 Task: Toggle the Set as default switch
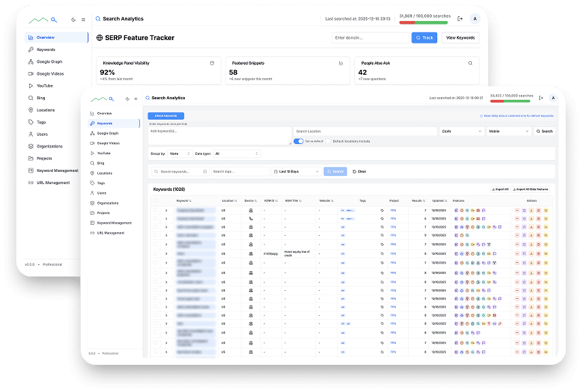pyautogui.click(x=298, y=141)
